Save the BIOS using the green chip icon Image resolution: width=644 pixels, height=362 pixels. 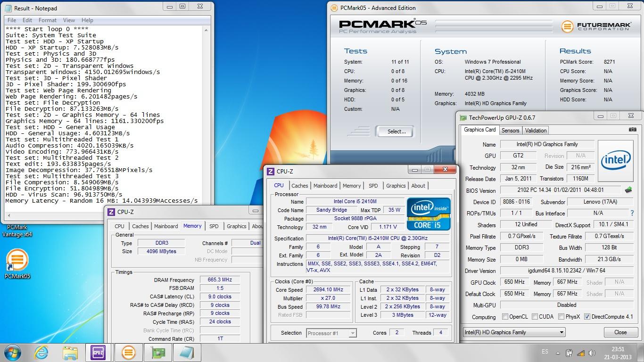(x=628, y=190)
